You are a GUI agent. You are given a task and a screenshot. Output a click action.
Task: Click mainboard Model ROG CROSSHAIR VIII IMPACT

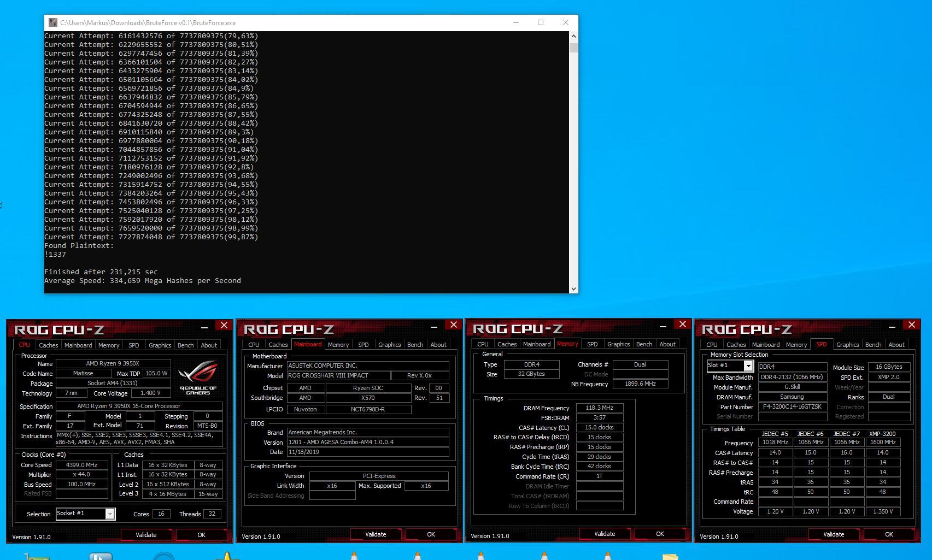(x=338, y=375)
